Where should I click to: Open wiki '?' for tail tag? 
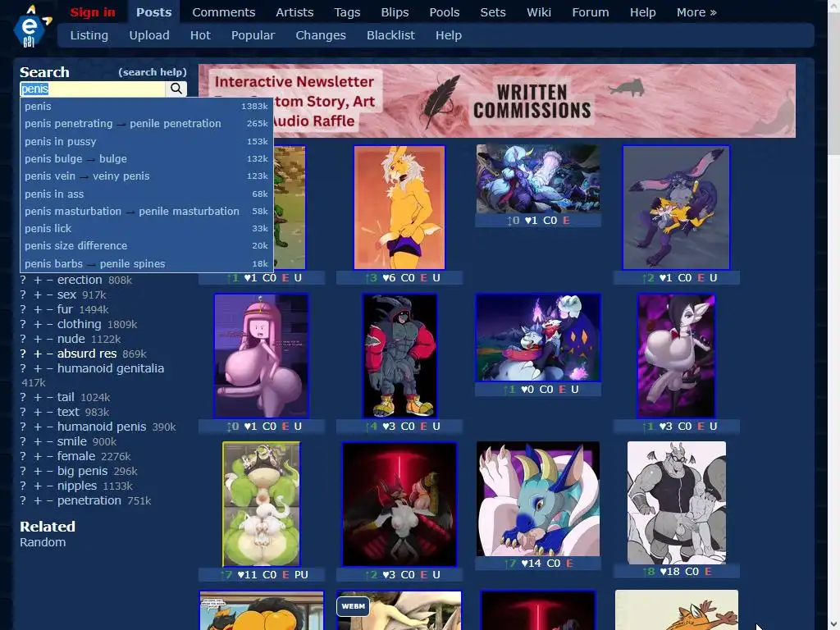pos(23,398)
